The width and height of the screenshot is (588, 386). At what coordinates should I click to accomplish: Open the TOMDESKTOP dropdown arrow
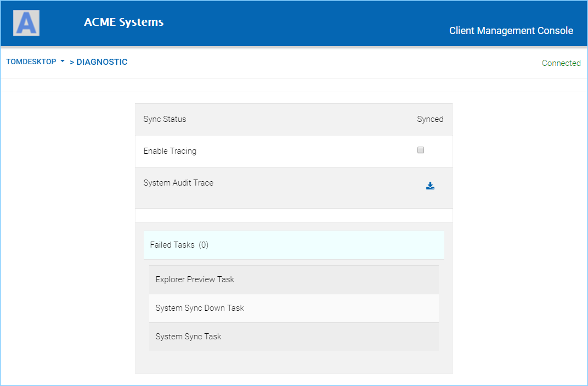pos(62,61)
